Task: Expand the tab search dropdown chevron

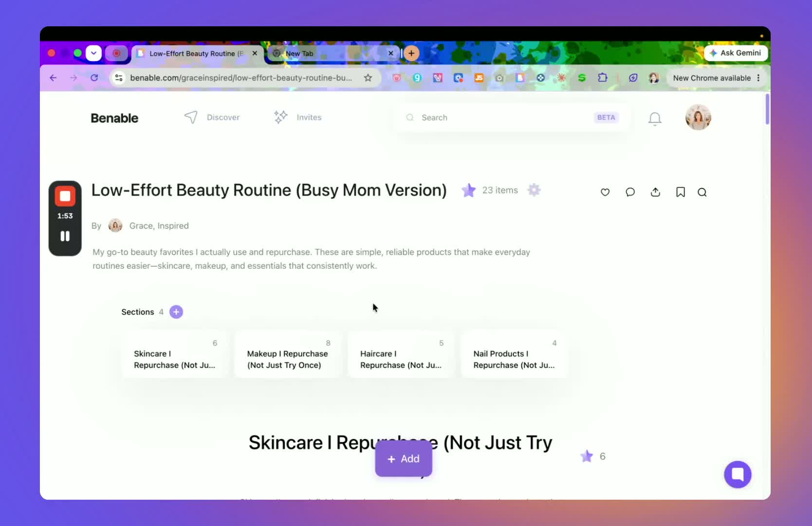Action: coord(93,53)
